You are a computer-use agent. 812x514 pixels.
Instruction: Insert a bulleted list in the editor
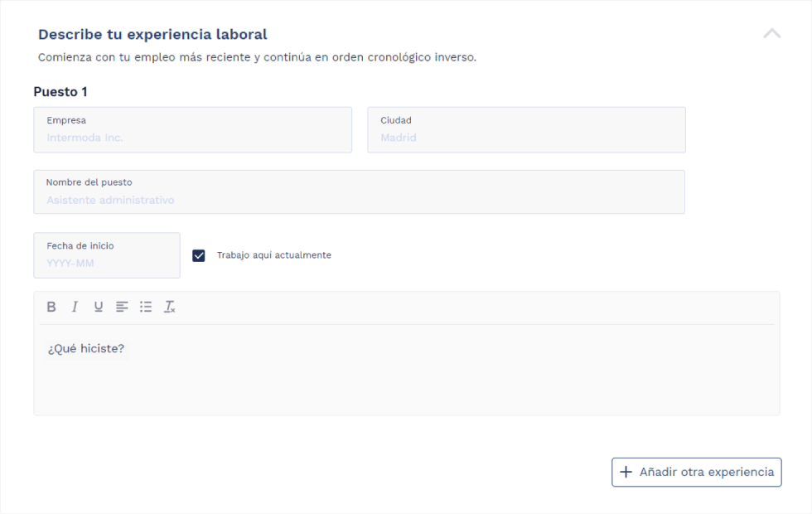tap(146, 307)
